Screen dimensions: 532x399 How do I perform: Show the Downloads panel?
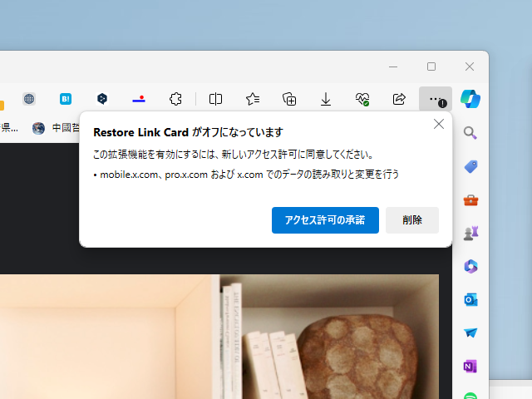click(x=326, y=99)
